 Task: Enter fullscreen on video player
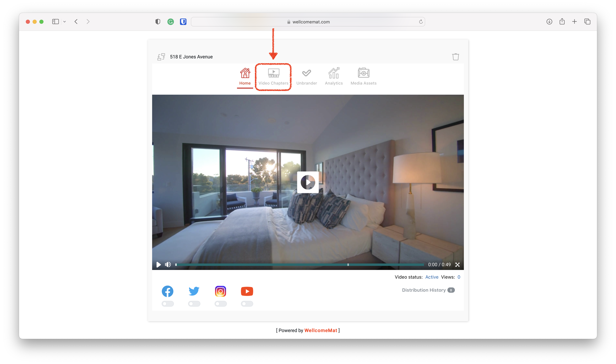[457, 265]
